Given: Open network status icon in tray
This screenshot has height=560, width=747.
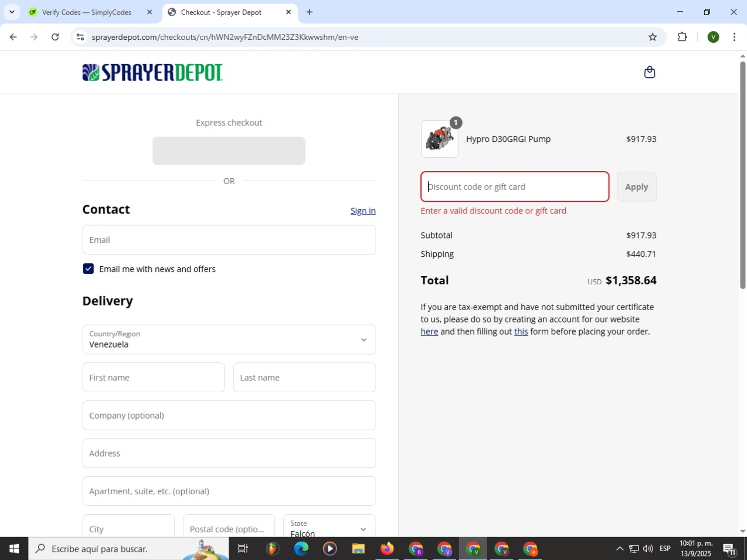Looking at the screenshot, I should tap(634, 549).
